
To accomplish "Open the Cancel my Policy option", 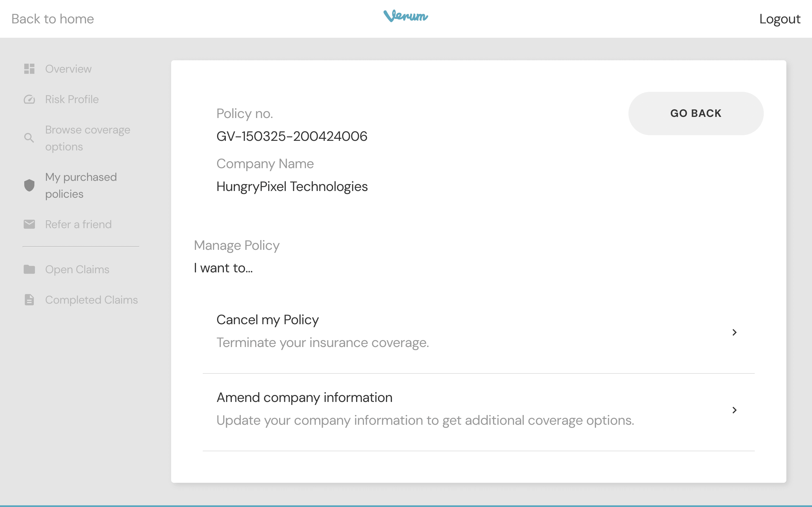I will (267, 320).
